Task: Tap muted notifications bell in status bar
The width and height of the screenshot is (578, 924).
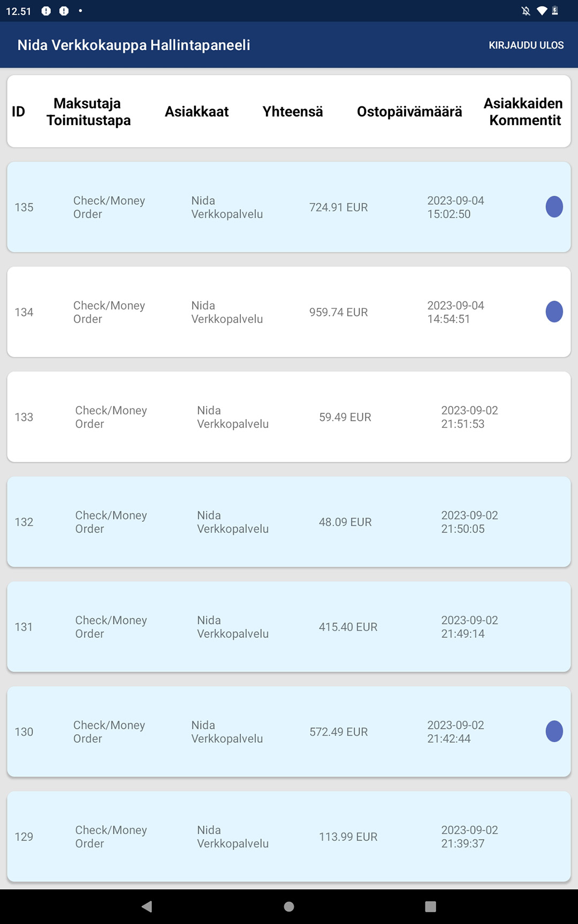Action: tap(526, 11)
